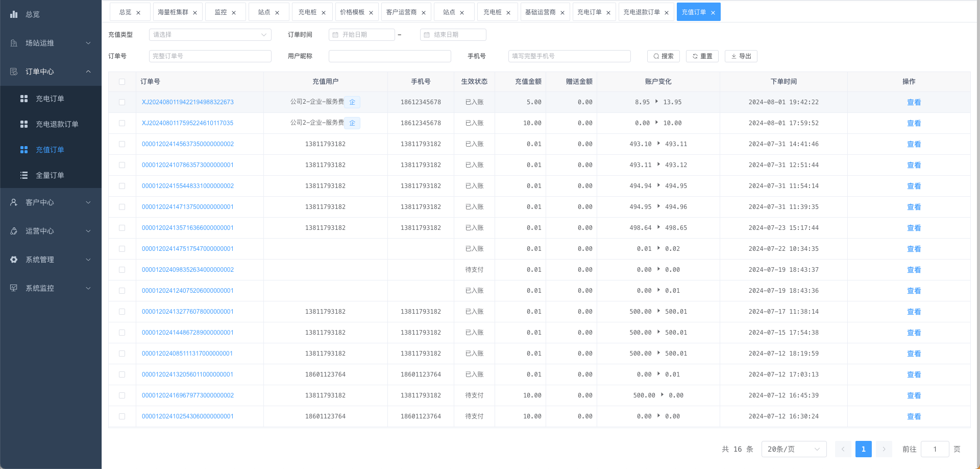Select checkbox of order dated 2024-07-19 18:43:37

(122, 270)
